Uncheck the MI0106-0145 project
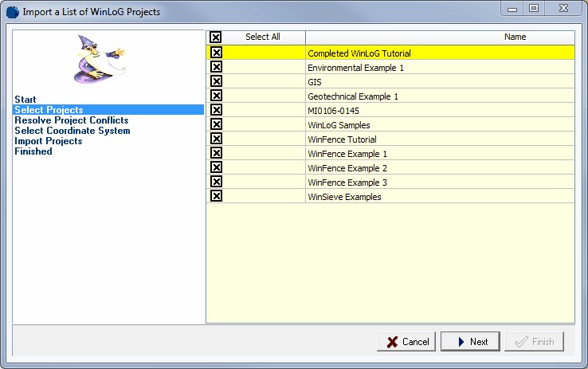This screenshot has width=588, height=369. tap(216, 110)
